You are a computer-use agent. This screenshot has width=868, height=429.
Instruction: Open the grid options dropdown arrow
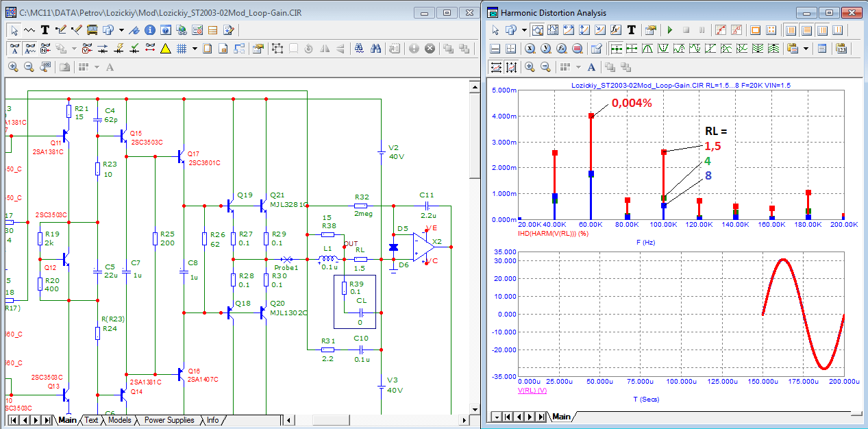tap(195, 48)
